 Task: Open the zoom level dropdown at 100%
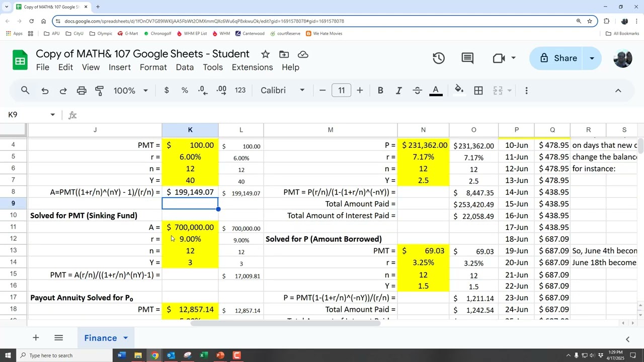(x=131, y=90)
